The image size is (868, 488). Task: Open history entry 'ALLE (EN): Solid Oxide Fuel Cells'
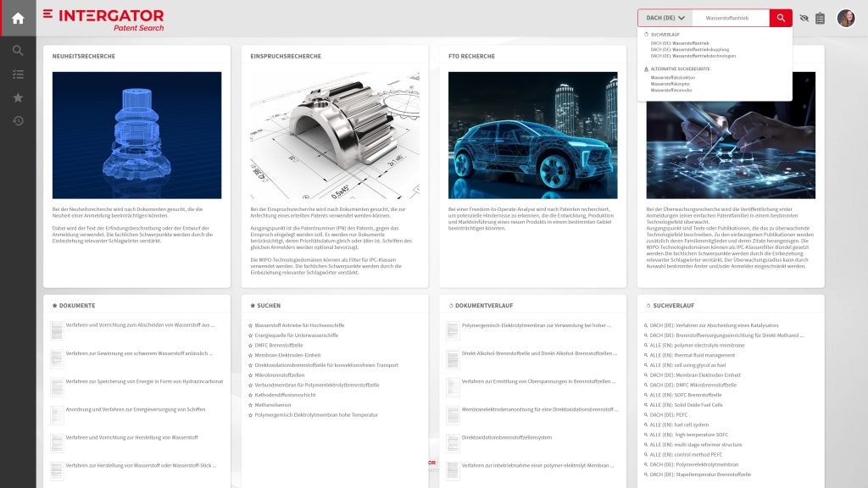pos(686,405)
